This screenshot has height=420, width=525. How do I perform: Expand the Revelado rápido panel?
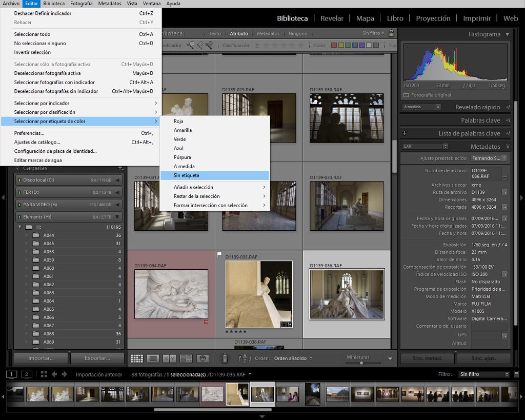pos(508,107)
